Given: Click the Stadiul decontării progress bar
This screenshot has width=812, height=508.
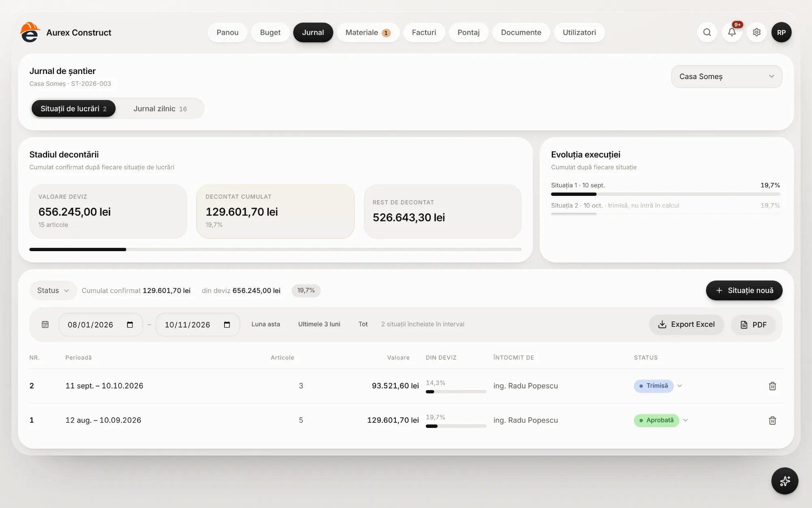Looking at the screenshot, I should [x=275, y=249].
